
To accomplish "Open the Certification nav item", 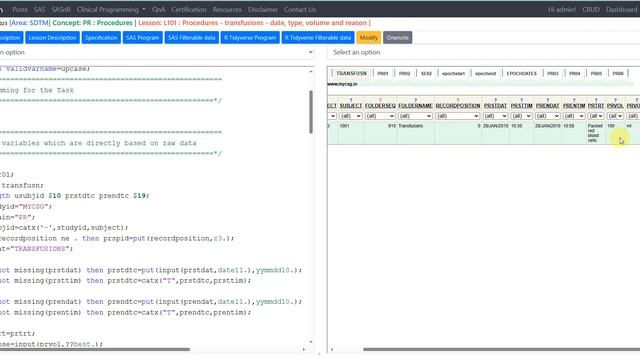I will [189, 9].
